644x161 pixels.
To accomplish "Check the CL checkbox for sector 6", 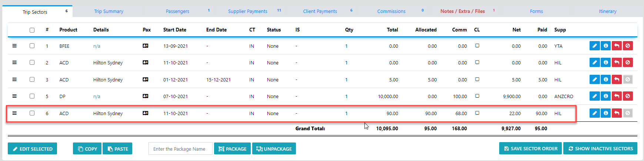I will point(477,113).
